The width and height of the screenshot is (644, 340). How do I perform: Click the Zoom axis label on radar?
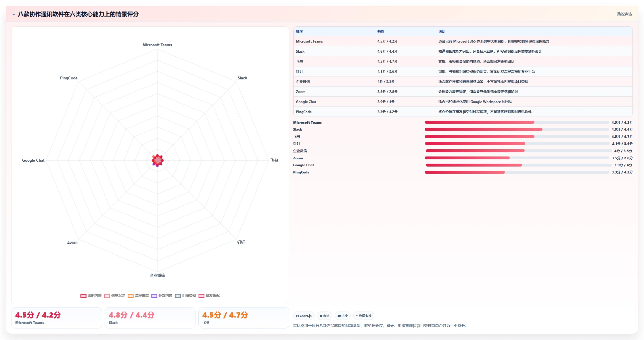click(x=72, y=242)
